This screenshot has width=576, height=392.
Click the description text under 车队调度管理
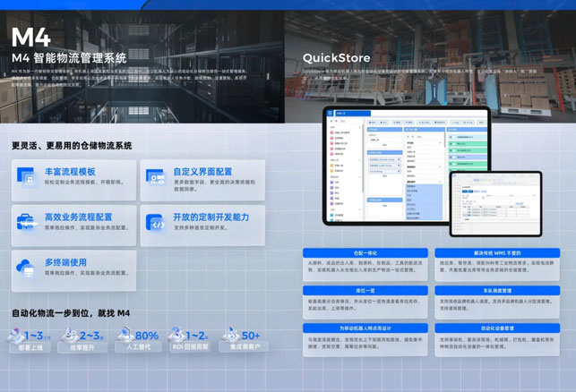point(496,304)
